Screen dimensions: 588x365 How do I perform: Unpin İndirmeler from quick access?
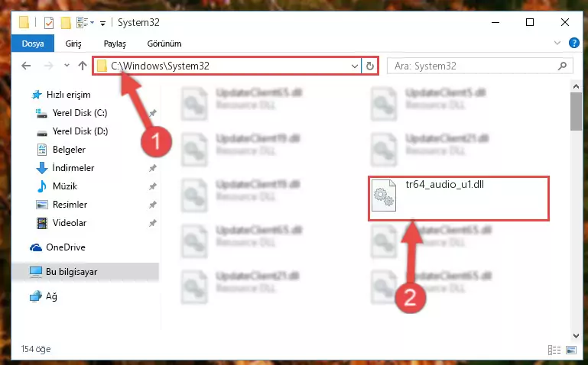tap(153, 168)
